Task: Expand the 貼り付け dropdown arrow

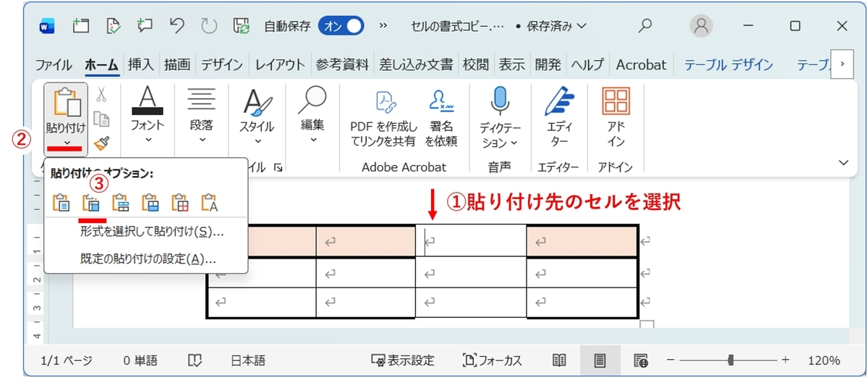Action: (66, 143)
